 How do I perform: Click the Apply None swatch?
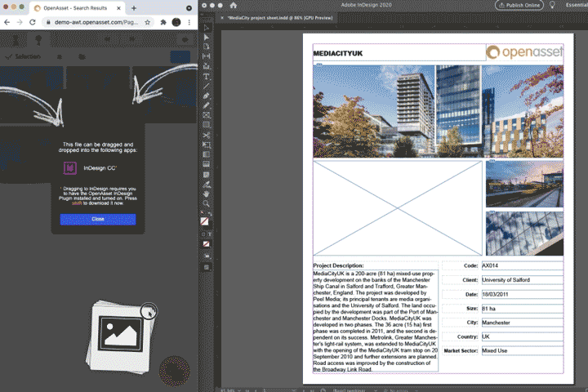click(x=207, y=244)
